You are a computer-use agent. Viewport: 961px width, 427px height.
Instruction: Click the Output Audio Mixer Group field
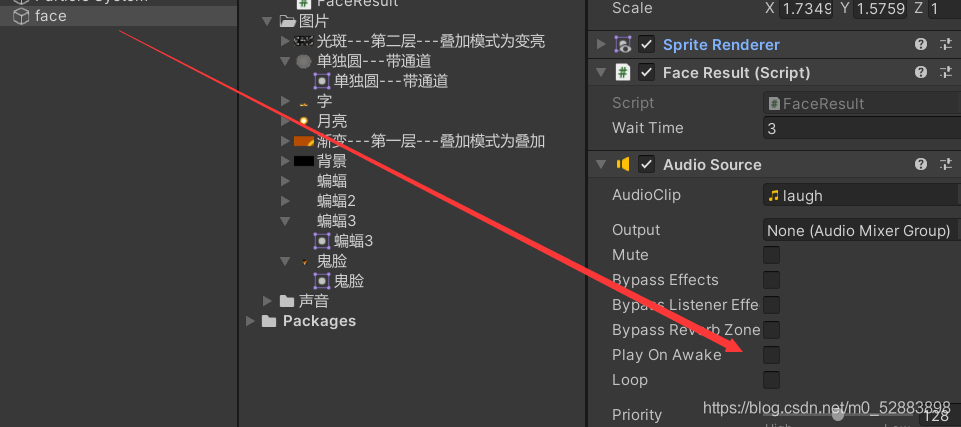click(x=862, y=230)
